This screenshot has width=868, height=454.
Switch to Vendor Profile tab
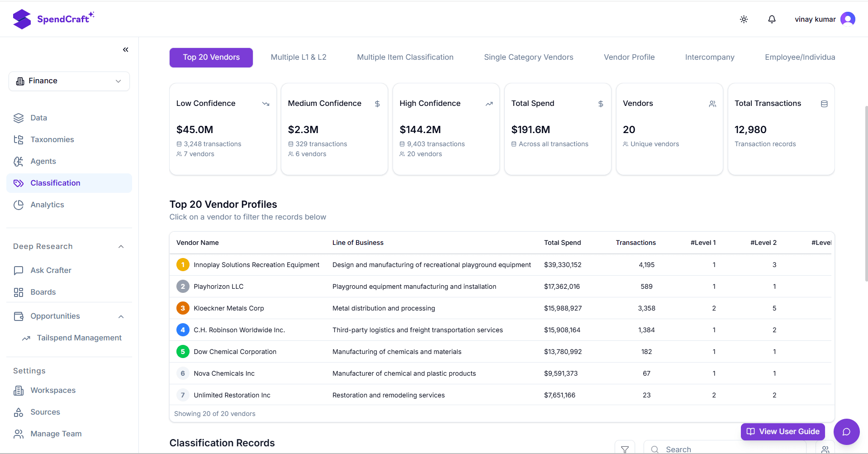tap(629, 57)
